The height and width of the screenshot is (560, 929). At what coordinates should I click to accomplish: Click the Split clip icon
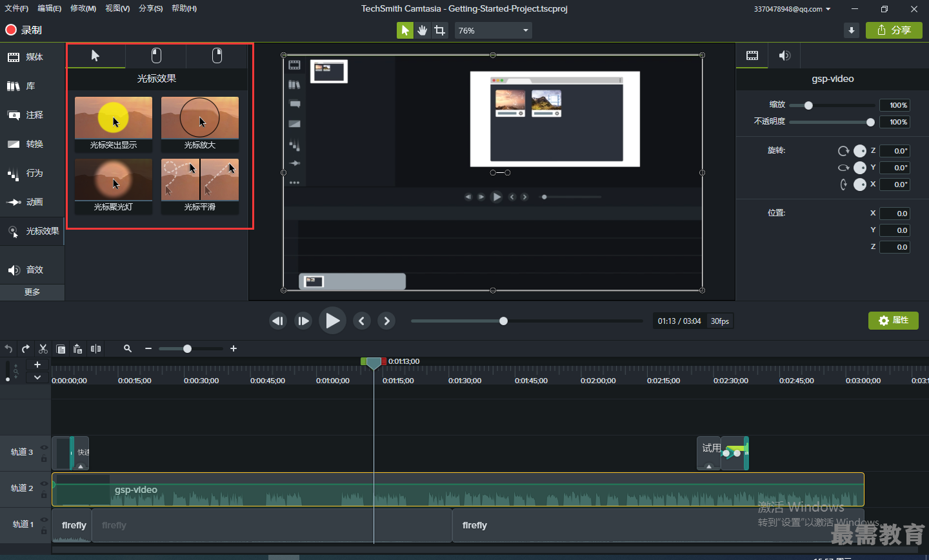point(96,349)
